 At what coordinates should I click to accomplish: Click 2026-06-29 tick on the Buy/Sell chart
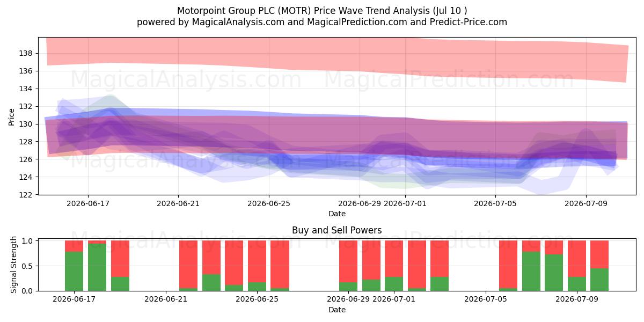pyautogui.click(x=349, y=299)
